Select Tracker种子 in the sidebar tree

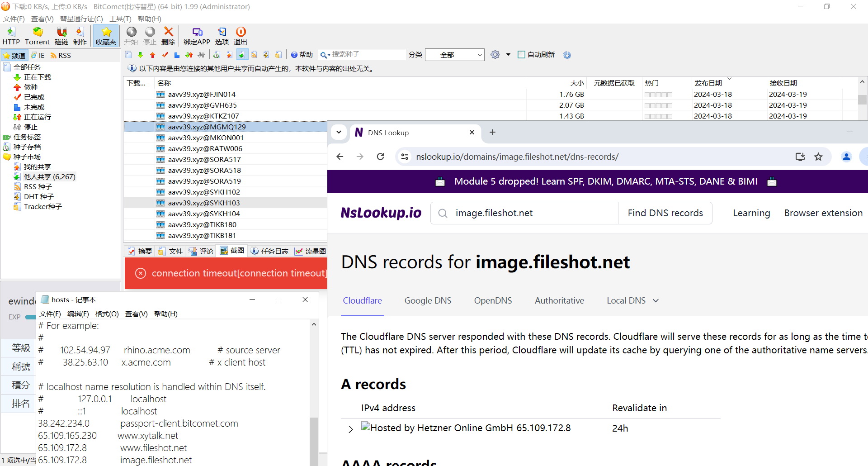42,206
